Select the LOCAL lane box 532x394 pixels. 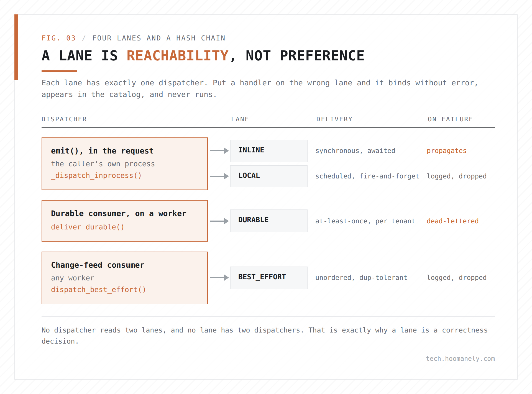pos(269,176)
